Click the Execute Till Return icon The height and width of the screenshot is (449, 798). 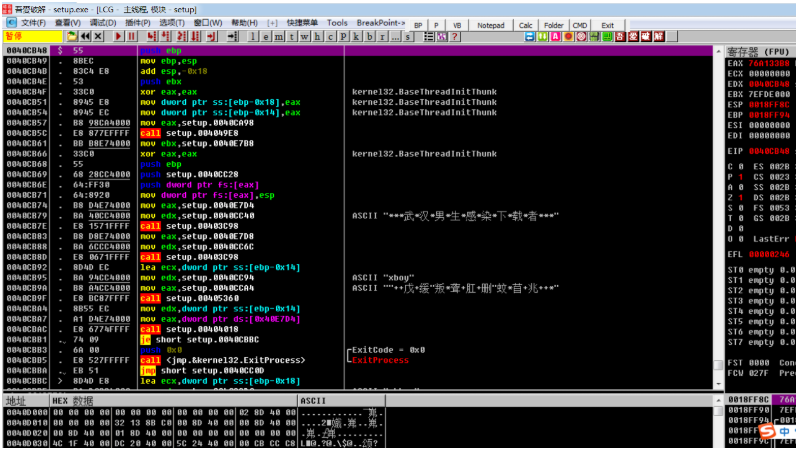pos(211,37)
